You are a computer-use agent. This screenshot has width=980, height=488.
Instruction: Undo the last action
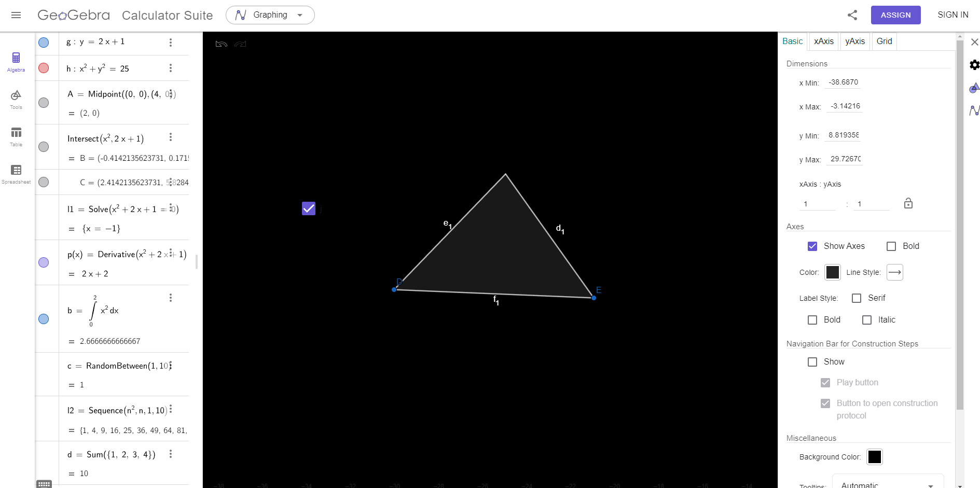coord(222,44)
